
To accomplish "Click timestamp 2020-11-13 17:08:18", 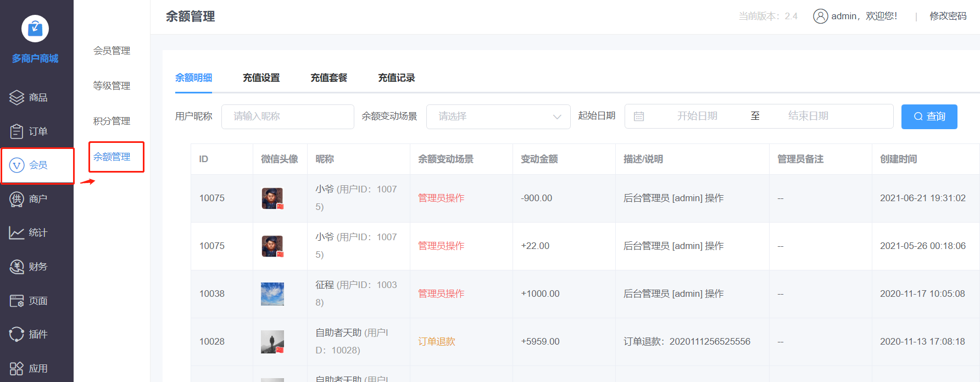I will (x=923, y=341).
